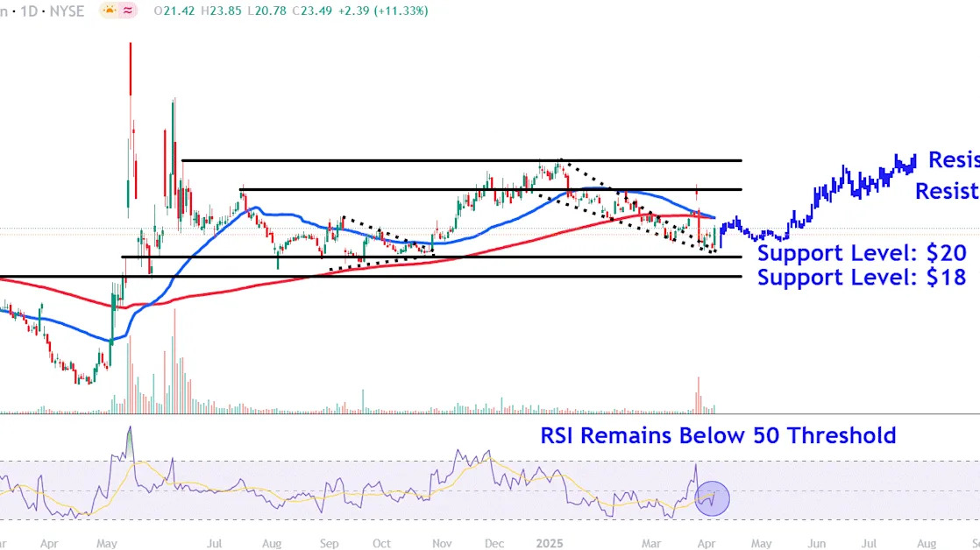Click the tallest red candlestick spike in May
This screenshot has width=980, height=550.
[130, 68]
